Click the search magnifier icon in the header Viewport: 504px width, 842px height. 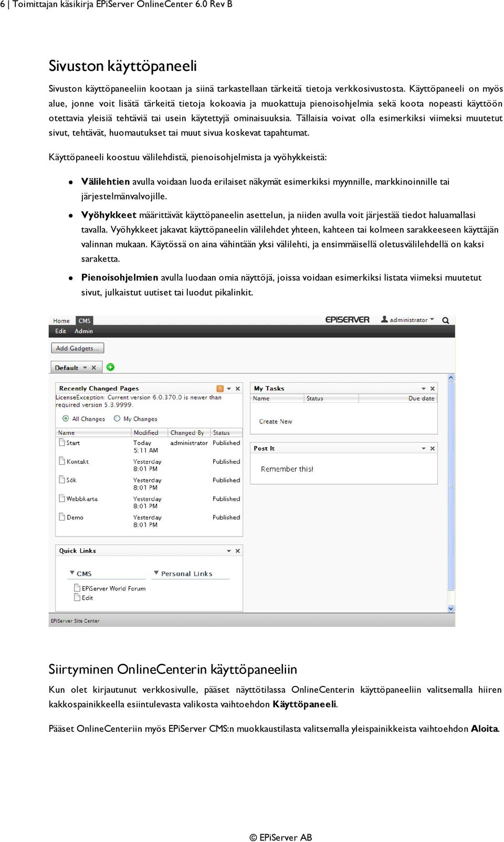coord(445,320)
